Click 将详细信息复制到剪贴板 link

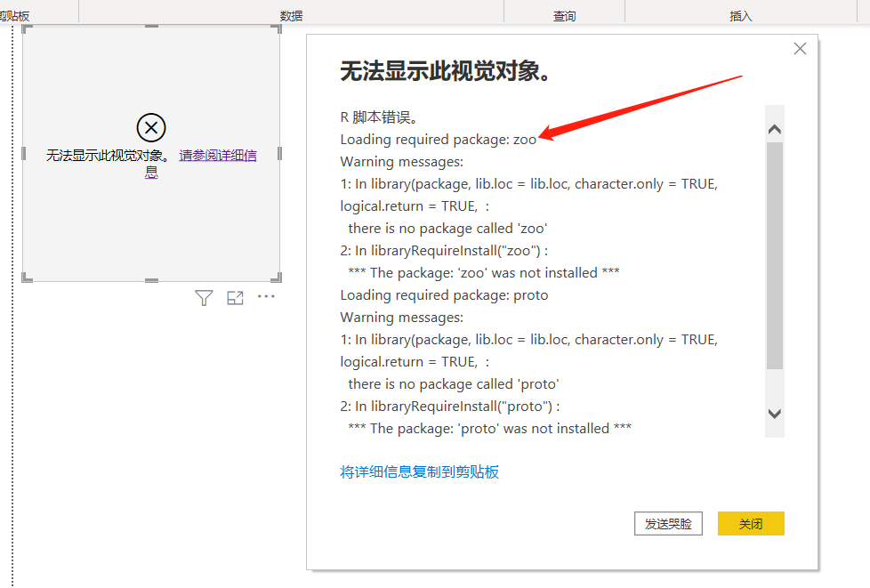pos(420,471)
